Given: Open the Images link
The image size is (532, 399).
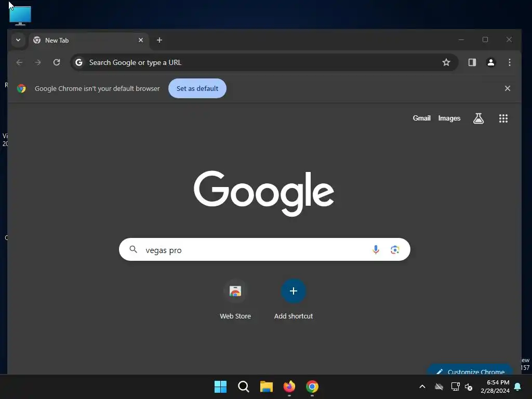Looking at the screenshot, I should pyautogui.click(x=449, y=118).
